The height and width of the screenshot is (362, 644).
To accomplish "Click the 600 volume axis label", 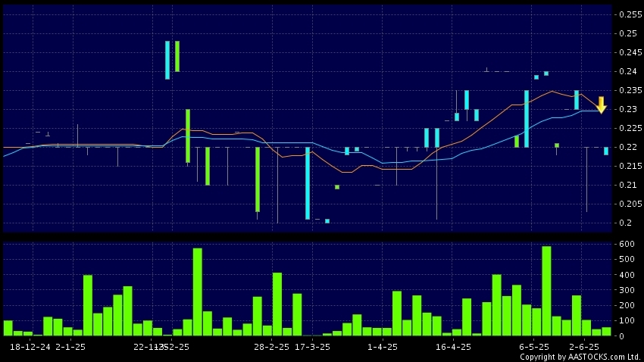I will point(627,244).
